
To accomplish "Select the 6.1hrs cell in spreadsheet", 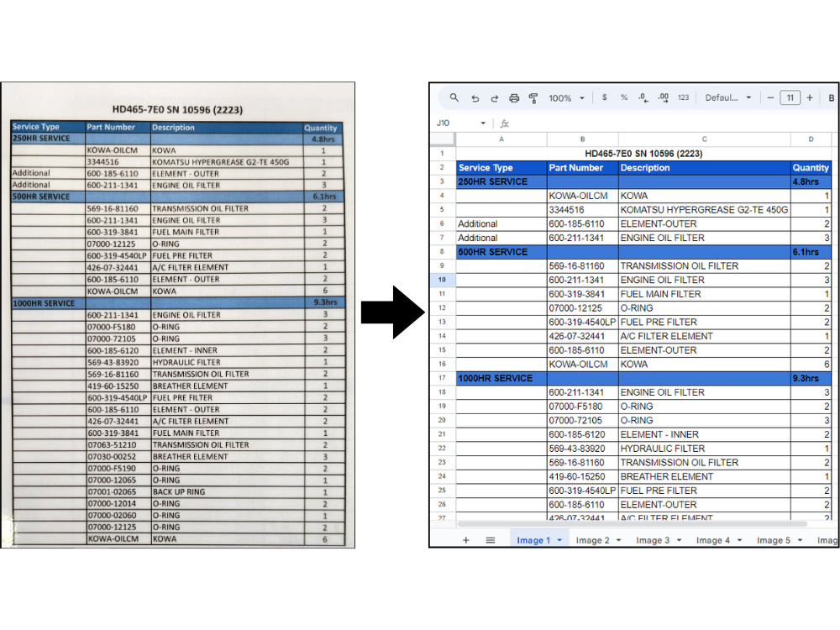I will (x=811, y=252).
